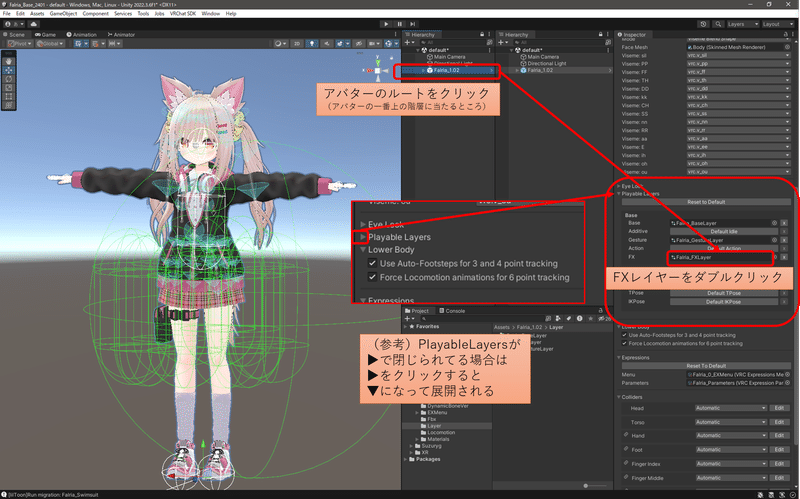Click the Step frame button
800x499 pixels.
(x=412, y=24)
